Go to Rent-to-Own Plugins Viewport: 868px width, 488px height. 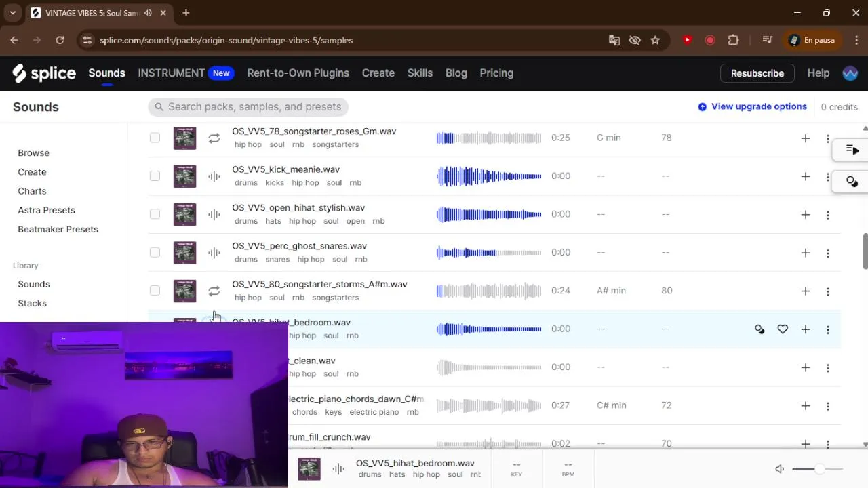point(298,73)
